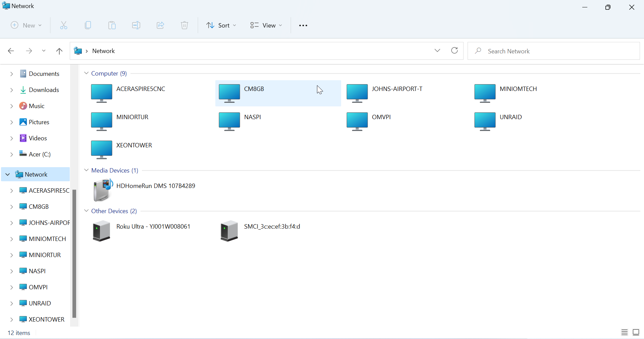Click the Search Network input field
The image size is (644, 339).
(553, 51)
